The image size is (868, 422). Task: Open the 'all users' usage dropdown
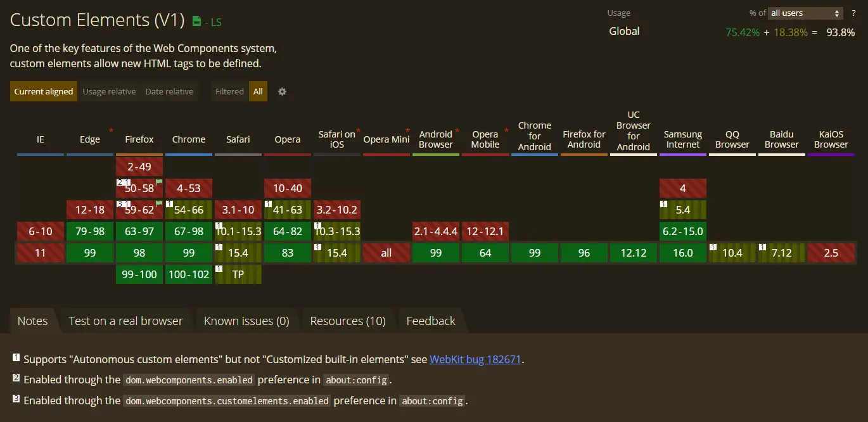pos(805,13)
